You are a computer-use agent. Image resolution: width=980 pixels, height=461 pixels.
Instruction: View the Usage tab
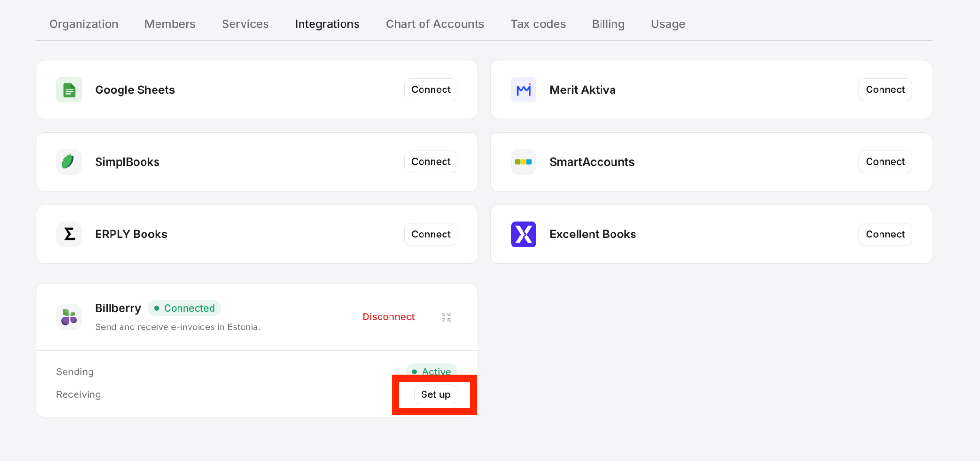pos(668,24)
